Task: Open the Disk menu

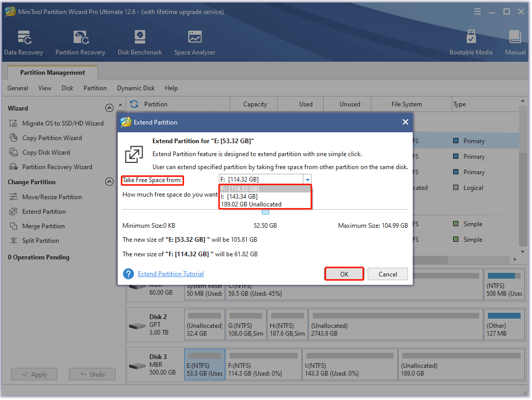Action: 67,88
